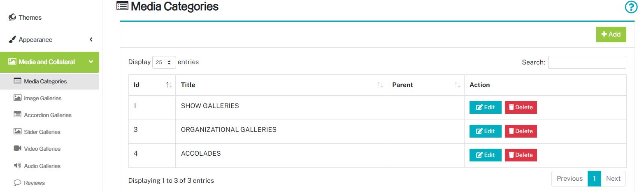The image size is (644, 191).
Task: Delete the ACCOLADES category
Action: point(521,155)
